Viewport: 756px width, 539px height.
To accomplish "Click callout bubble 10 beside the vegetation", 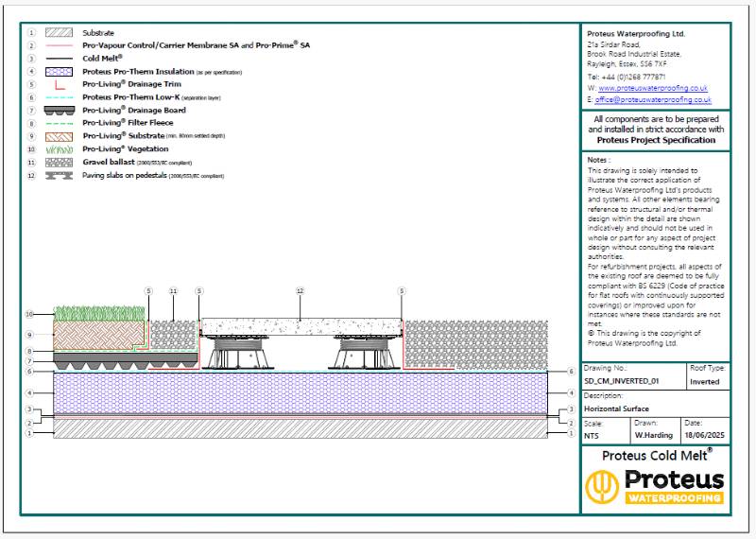I will (x=29, y=314).
